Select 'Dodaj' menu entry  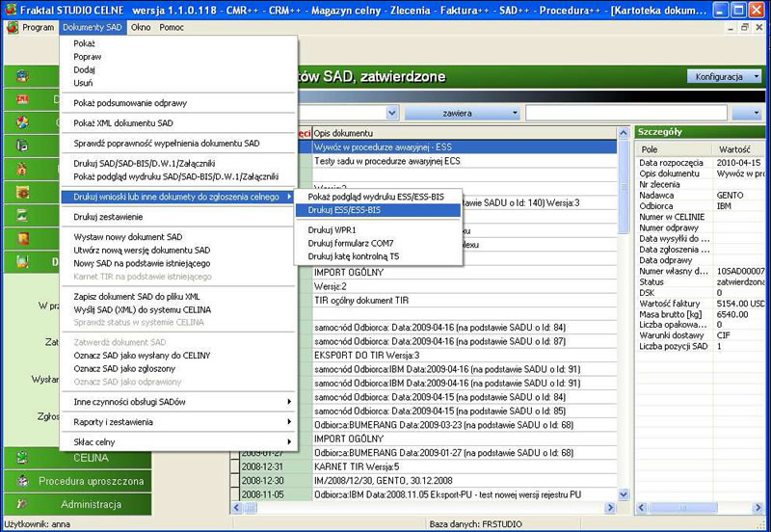tap(178, 69)
